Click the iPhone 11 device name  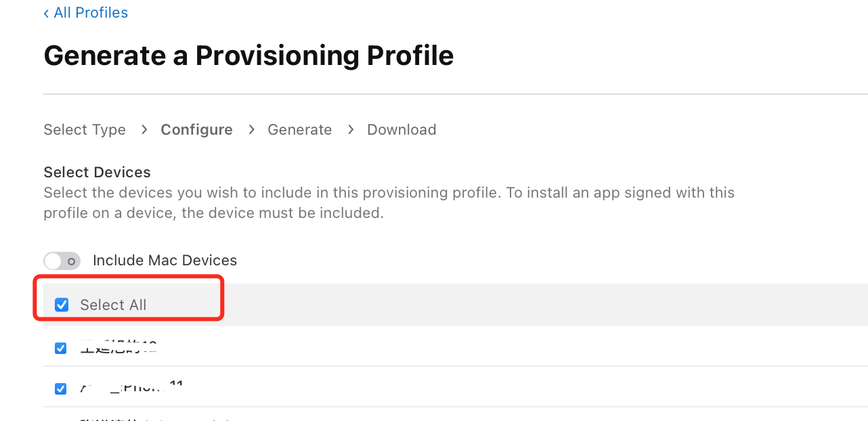(x=132, y=387)
